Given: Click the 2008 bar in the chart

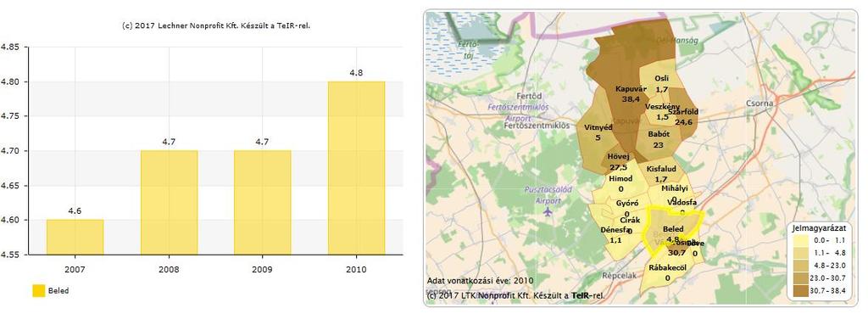Looking at the screenshot, I should pyautogui.click(x=169, y=203).
